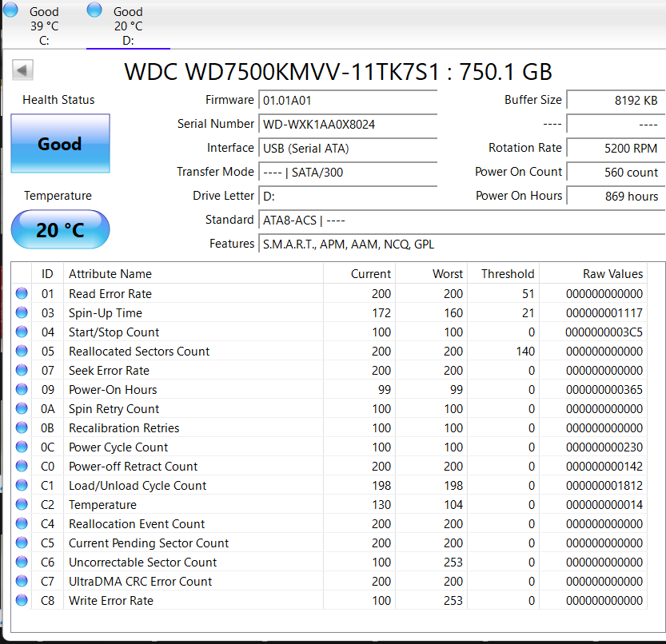Click the Drive Letter field D:
This screenshot has width=666, height=644.
coord(348,196)
